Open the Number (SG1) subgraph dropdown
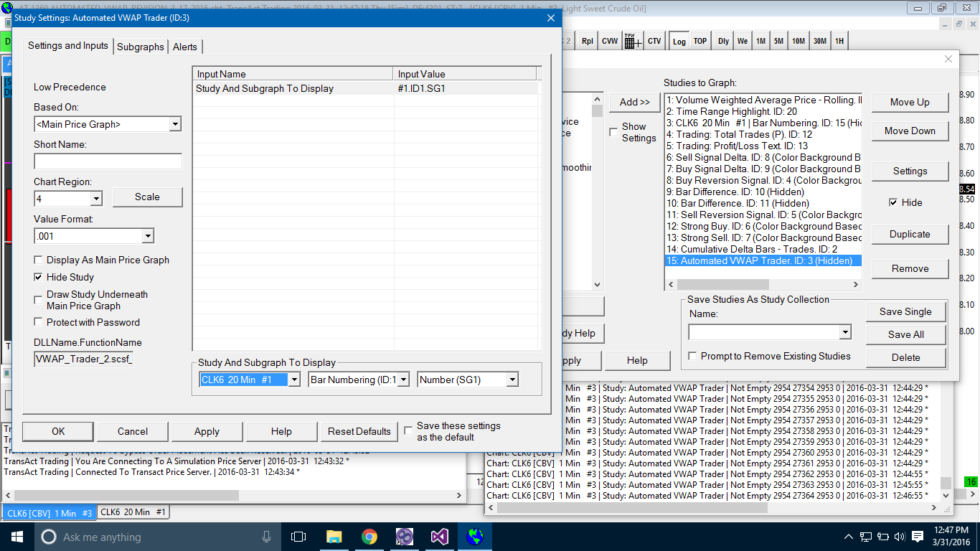Screen dimensions: 980x551 pyautogui.click(x=512, y=380)
